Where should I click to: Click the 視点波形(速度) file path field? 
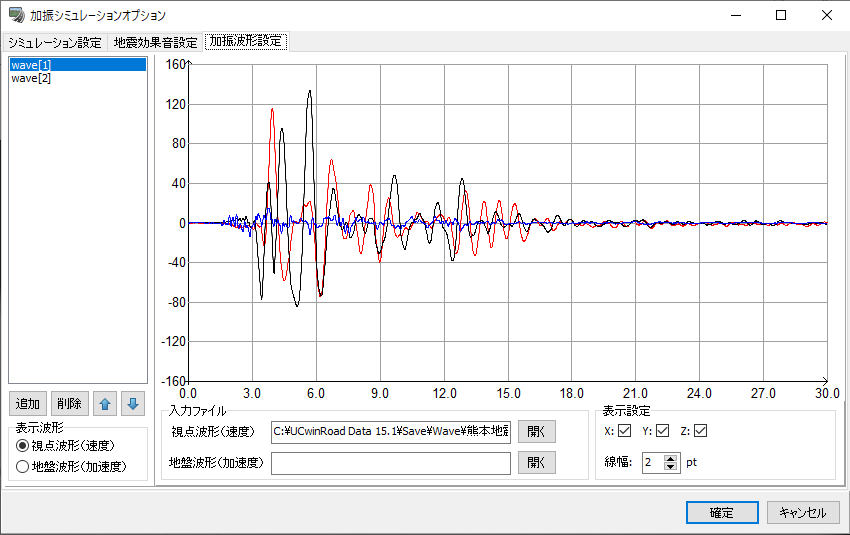click(391, 431)
